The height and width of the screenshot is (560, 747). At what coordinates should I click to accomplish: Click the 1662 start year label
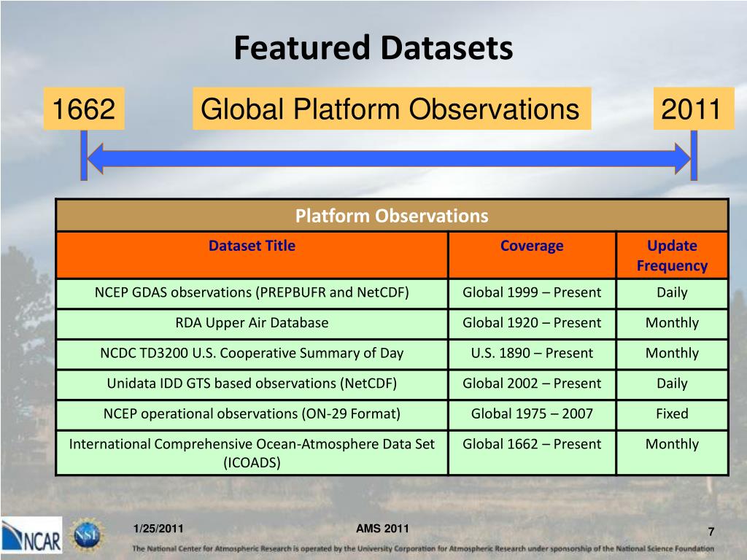point(84,109)
